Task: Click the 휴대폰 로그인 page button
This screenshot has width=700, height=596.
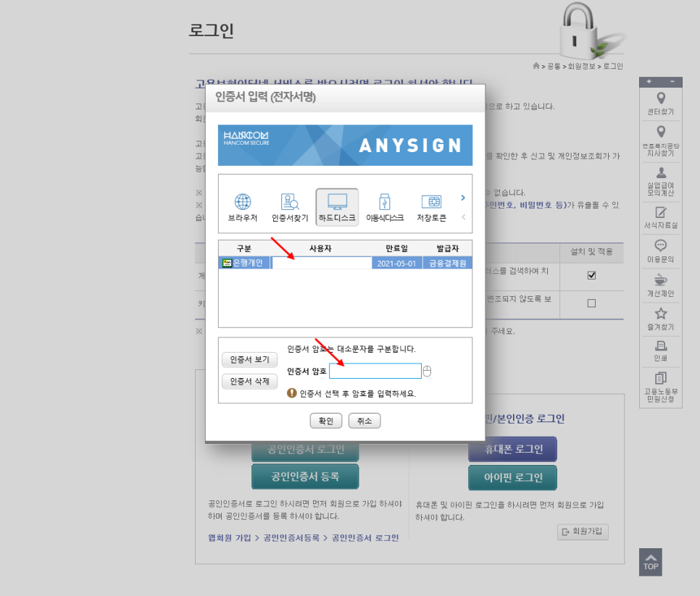Action: click(512, 449)
